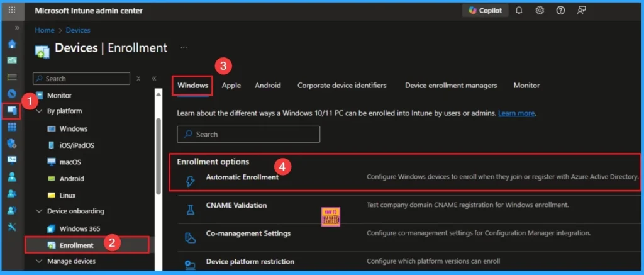The height and width of the screenshot is (275, 644).
Task: Launch Copilot from the top bar
Action: pos(486,11)
